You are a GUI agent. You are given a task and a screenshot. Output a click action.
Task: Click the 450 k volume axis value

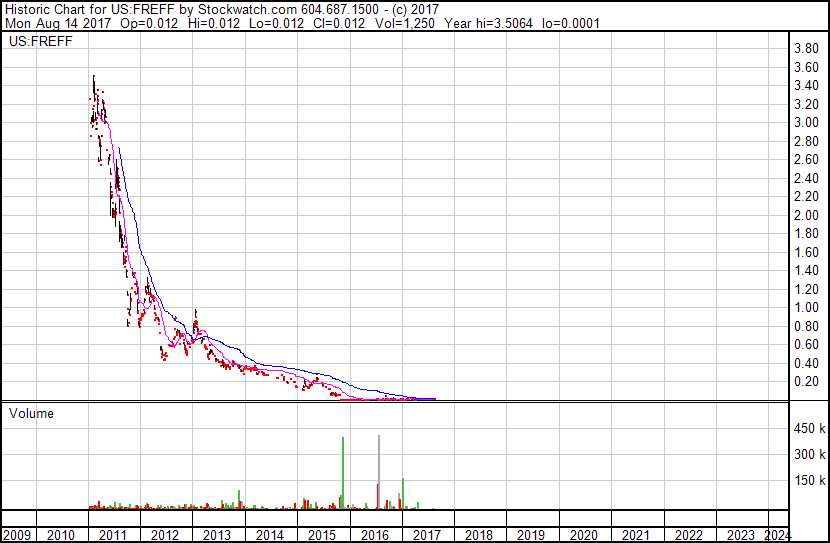(809, 429)
